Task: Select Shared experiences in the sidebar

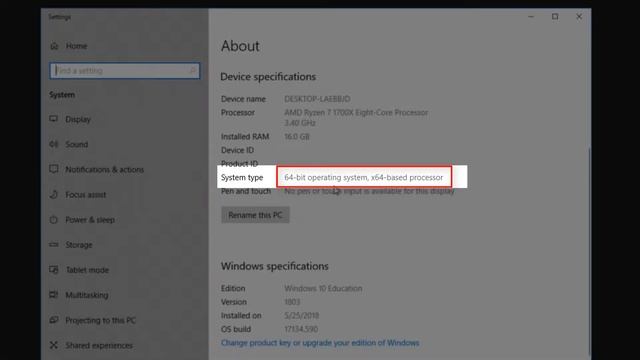Action: pos(99,345)
